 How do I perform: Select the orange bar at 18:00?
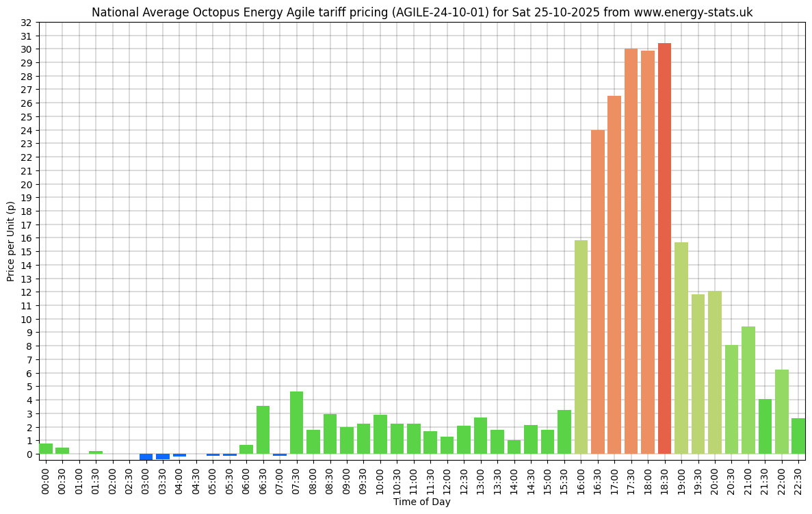click(x=648, y=253)
